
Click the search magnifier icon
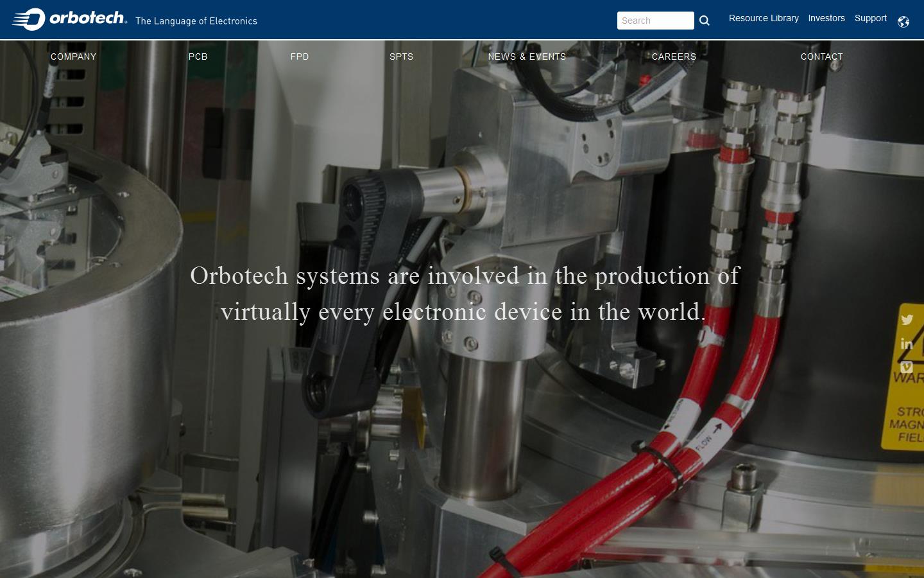(x=704, y=21)
